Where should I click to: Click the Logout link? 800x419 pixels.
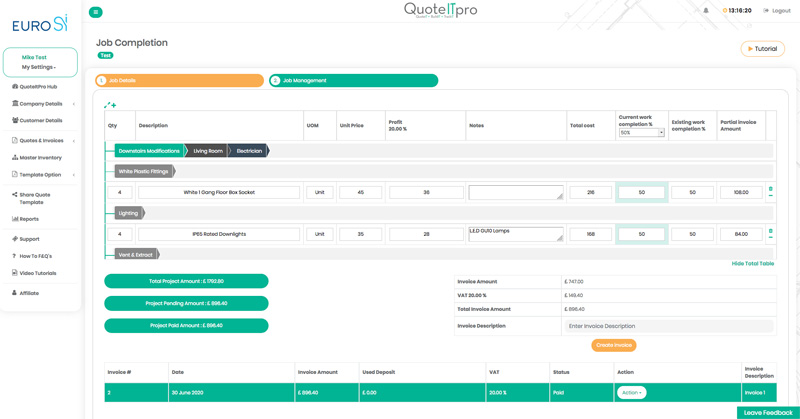(777, 11)
